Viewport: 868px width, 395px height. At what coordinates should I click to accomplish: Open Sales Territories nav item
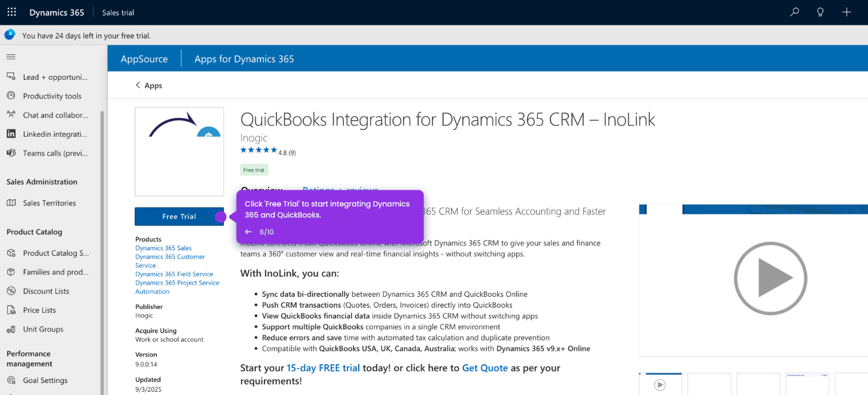[x=52, y=203]
